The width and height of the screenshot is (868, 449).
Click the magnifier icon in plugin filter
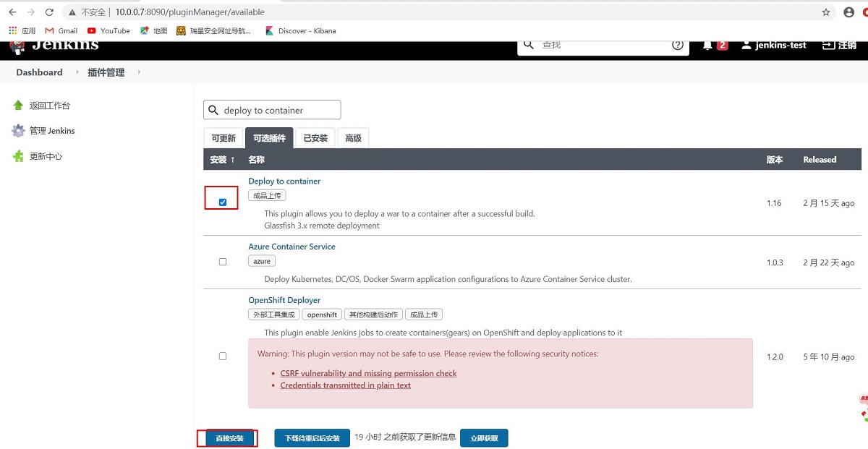[x=213, y=111]
